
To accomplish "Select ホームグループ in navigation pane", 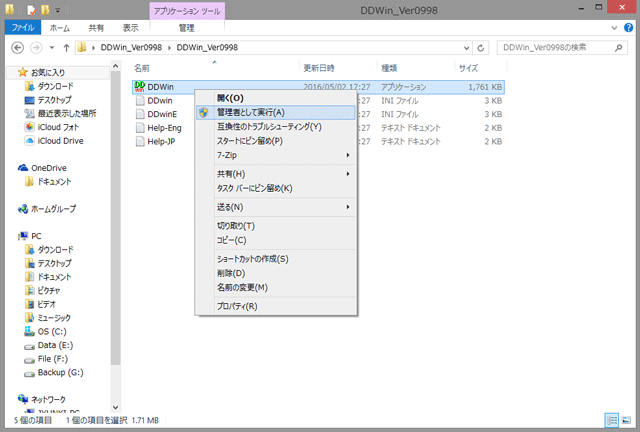I will [x=53, y=209].
